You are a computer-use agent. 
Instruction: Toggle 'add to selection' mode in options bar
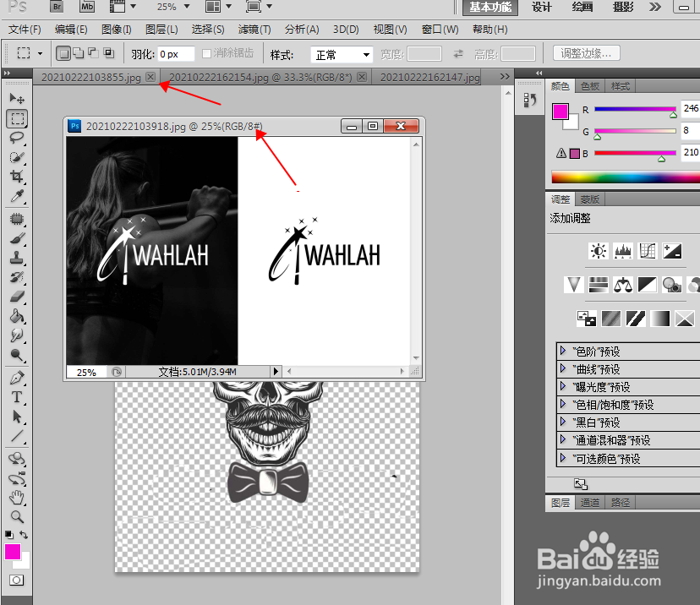click(78, 52)
